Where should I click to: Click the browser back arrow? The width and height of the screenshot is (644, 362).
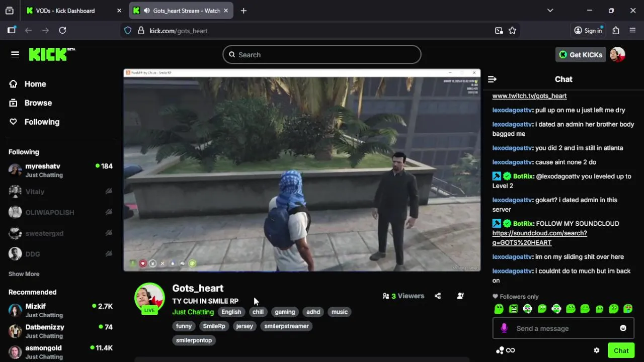(x=28, y=31)
